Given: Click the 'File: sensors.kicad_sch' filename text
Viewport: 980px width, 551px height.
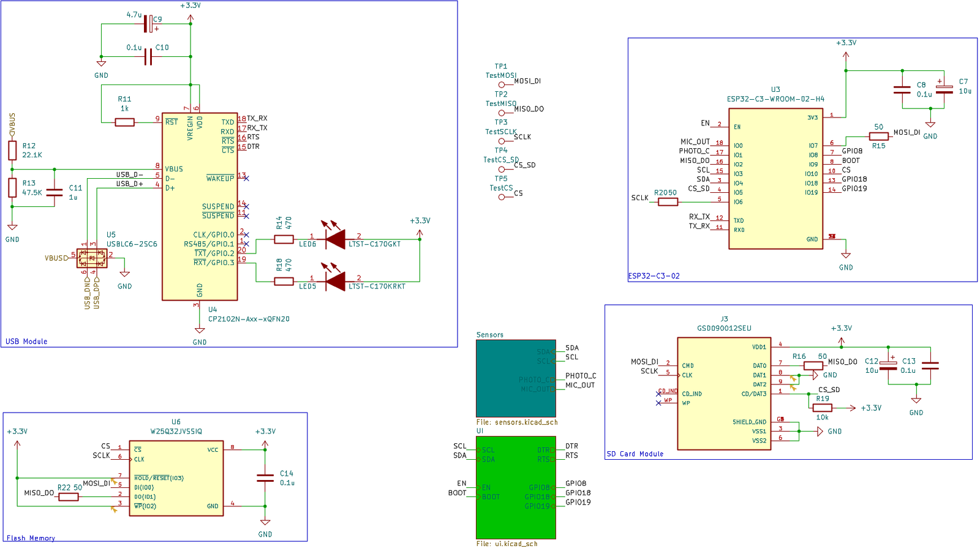Looking at the screenshot, I should [x=517, y=422].
